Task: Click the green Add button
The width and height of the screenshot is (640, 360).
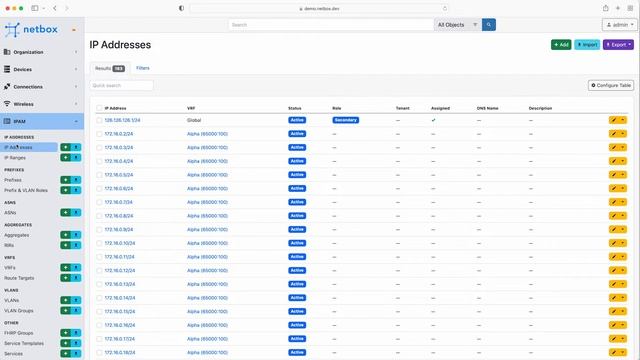Action: (x=561, y=44)
